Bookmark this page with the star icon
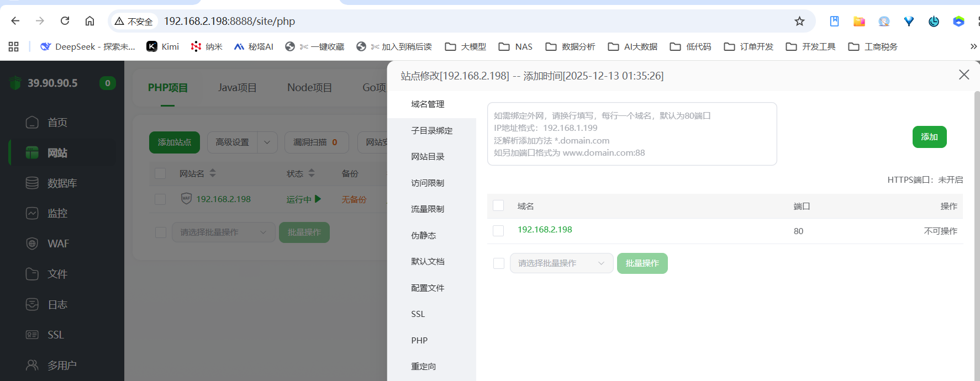980x381 pixels. [x=799, y=21]
